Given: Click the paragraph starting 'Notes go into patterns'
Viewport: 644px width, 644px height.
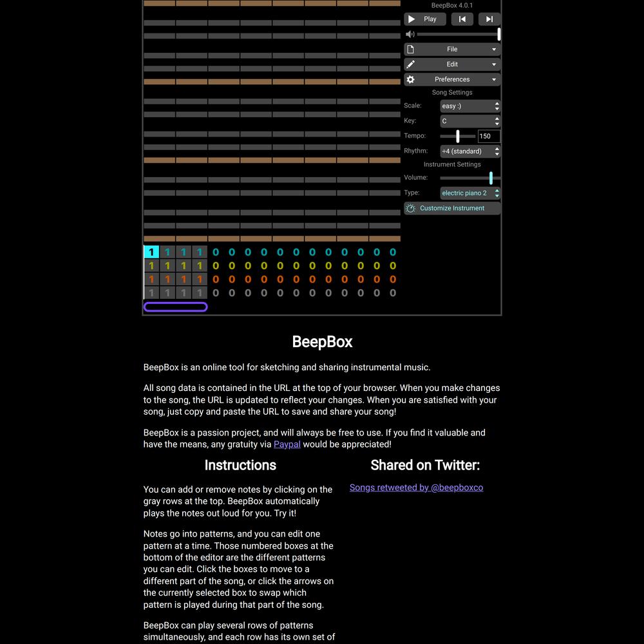Looking at the screenshot, I should point(238,569).
